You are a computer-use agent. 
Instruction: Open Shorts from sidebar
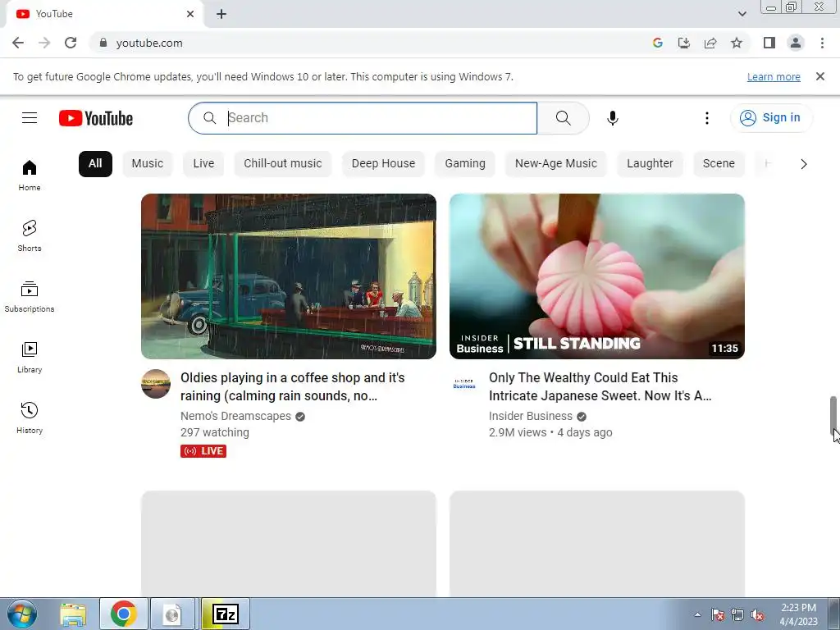click(x=30, y=236)
